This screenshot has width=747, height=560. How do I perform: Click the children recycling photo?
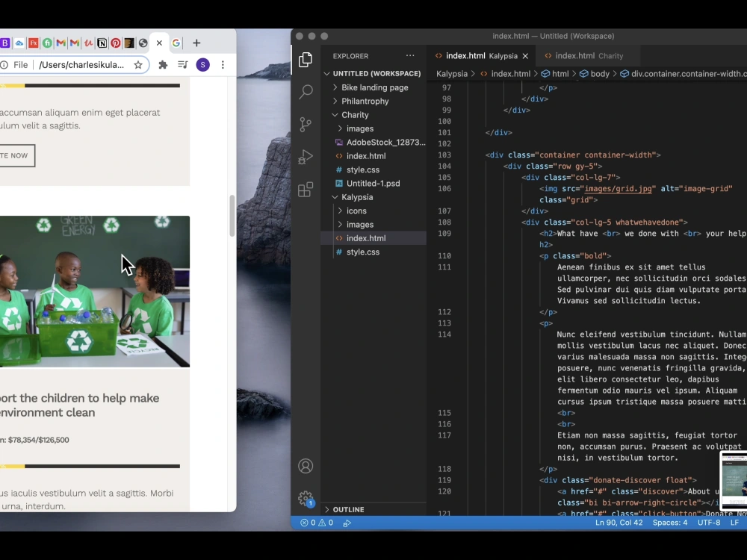(x=95, y=291)
